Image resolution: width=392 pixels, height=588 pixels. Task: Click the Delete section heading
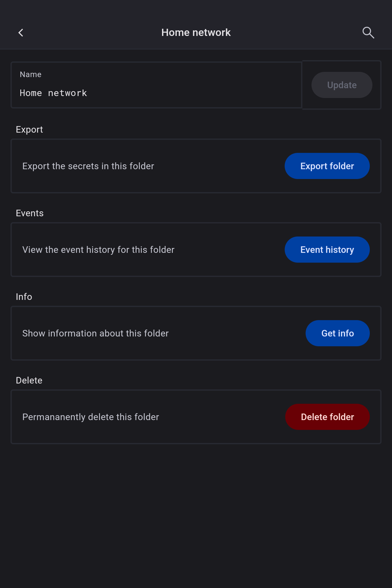pyautogui.click(x=29, y=381)
